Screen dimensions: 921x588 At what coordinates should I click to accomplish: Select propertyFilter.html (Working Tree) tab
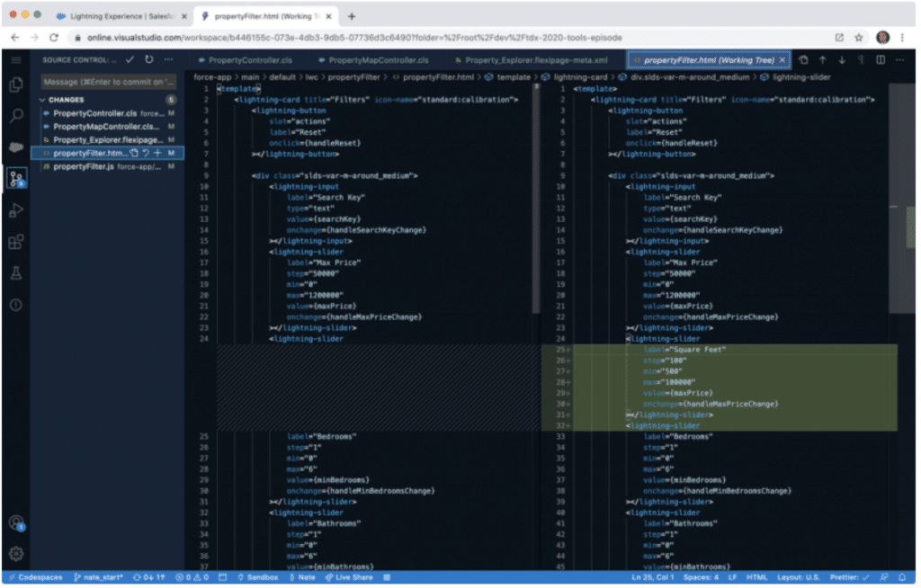click(x=707, y=60)
